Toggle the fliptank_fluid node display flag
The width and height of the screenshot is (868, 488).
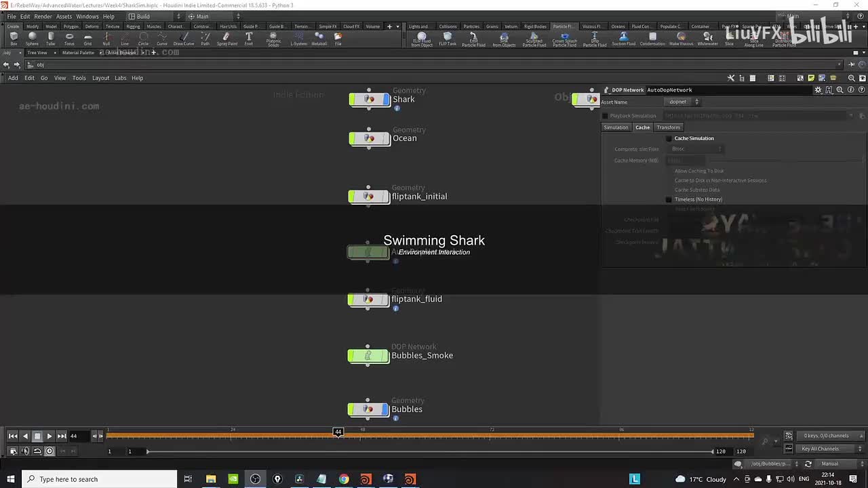[384, 300]
